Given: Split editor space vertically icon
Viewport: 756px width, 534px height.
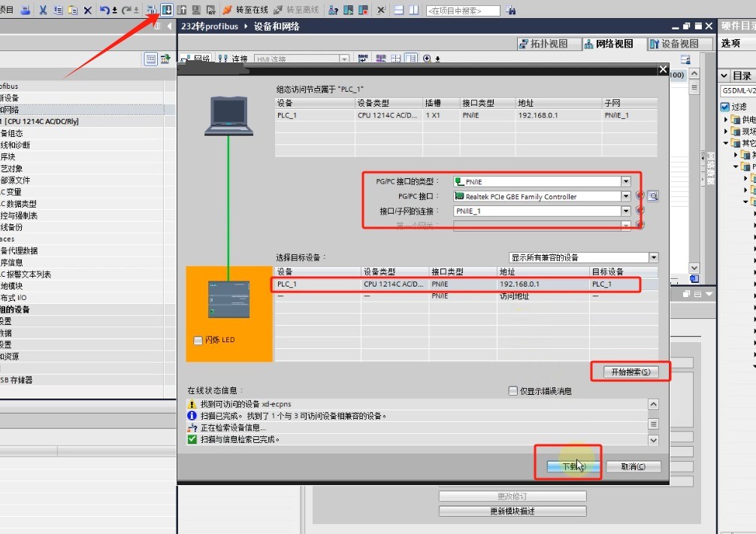Looking at the screenshot, I should (x=413, y=10).
